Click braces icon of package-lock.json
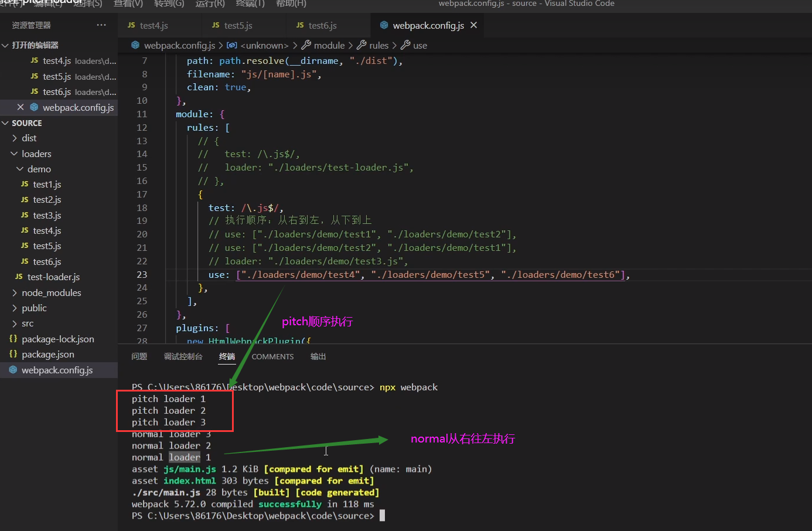Viewport: 812px width, 531px height. coord(13,339)
